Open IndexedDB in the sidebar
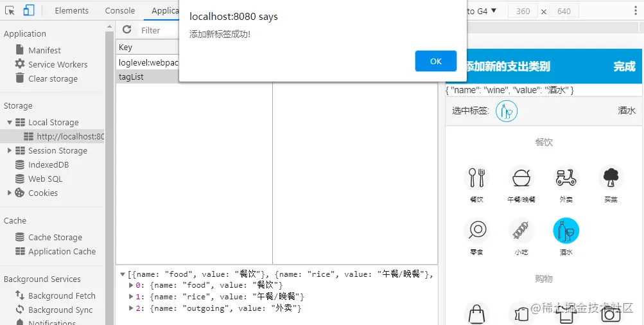 48,165
